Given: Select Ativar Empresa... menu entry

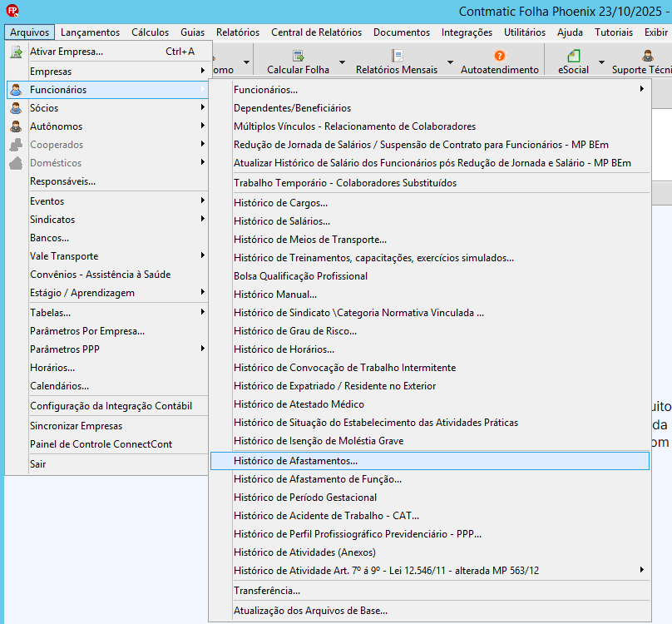Looking at the screenshot, I should coord(107,52).
